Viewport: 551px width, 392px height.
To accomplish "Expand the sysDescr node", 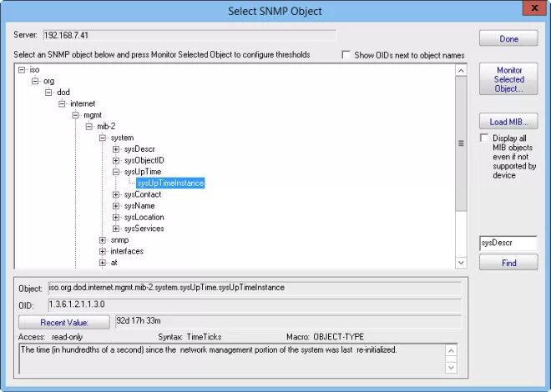I will point(116,149).
